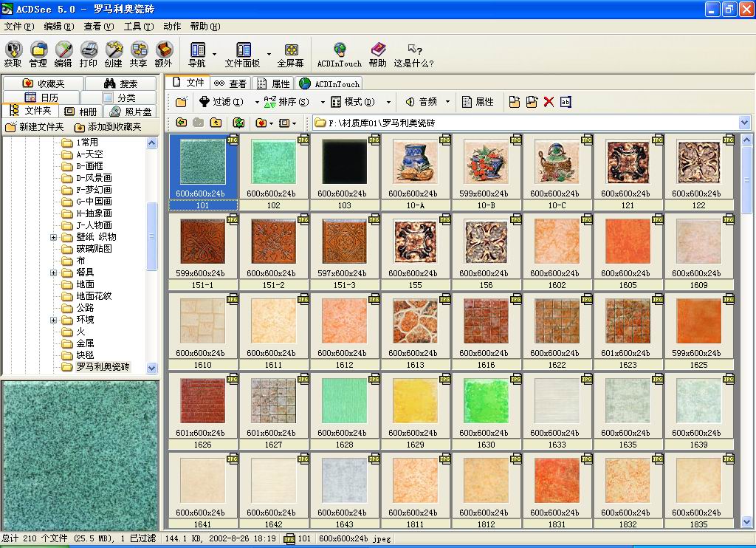The height and width of the screenshot is (548, 756).
Task: Expand the 壁纸 织物 folder tree node
Action: point(54,237)
